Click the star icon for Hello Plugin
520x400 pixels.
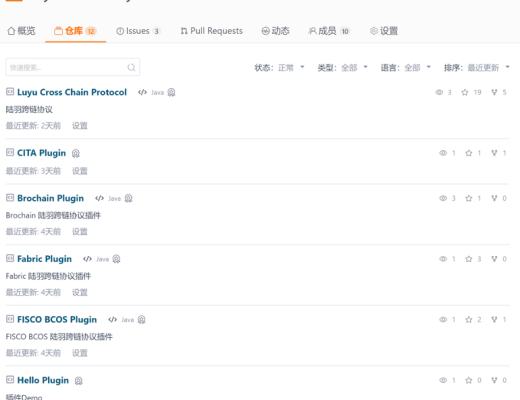pyautogui.click(x=469, y=380)
